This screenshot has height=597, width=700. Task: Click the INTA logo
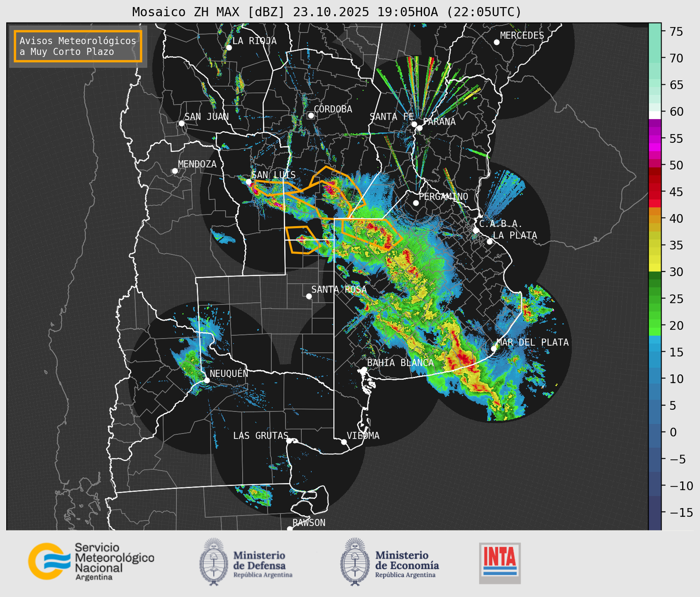pyautogui.click(x=500, y=563)
